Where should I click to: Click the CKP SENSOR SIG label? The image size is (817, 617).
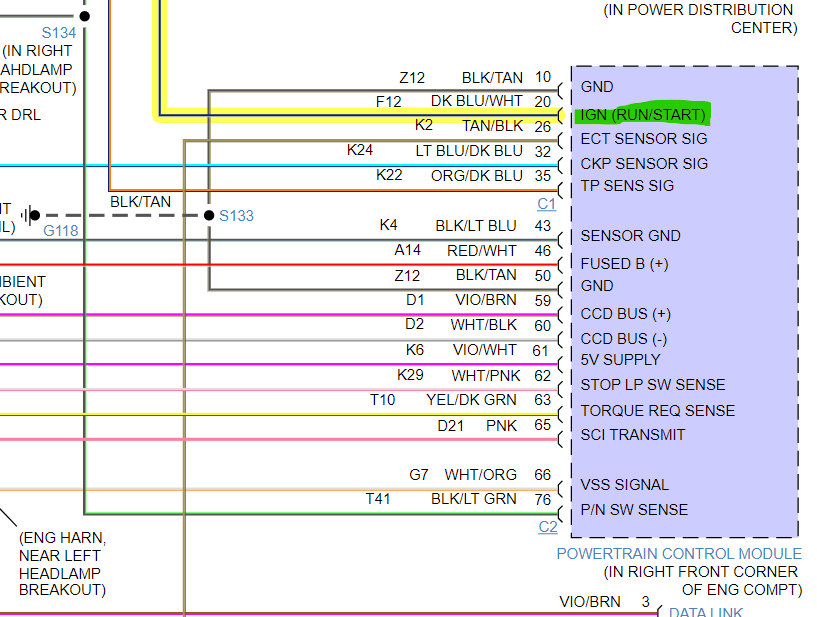644,164
